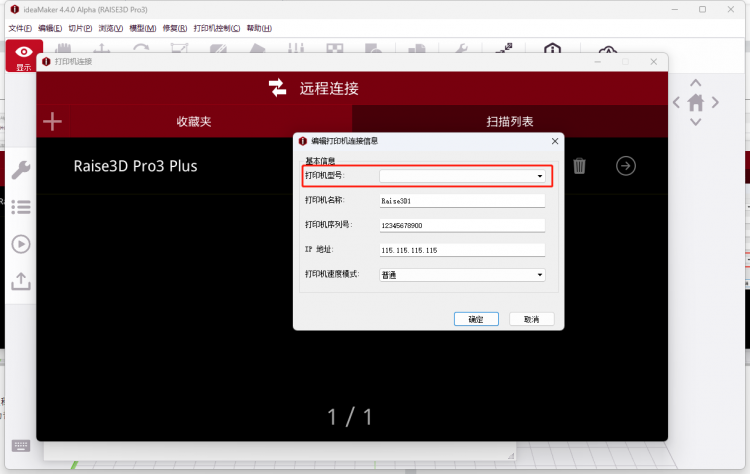
Task: Click the play circle icon in left sidebar
Action: (21, 244)
